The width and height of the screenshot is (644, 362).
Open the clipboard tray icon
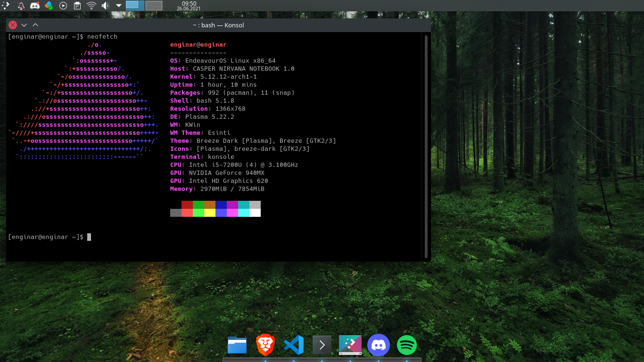pyautogui.click(x=77, y=6)
